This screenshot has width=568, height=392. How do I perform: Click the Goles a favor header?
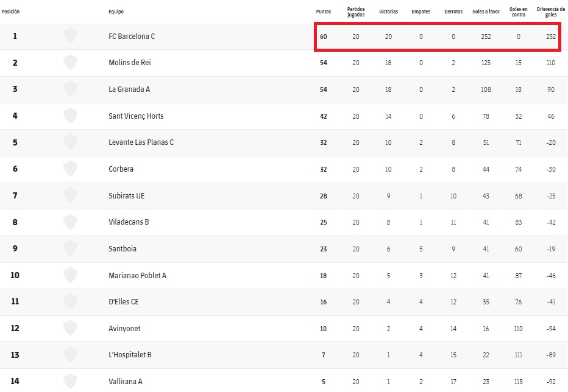click(486, 12)
